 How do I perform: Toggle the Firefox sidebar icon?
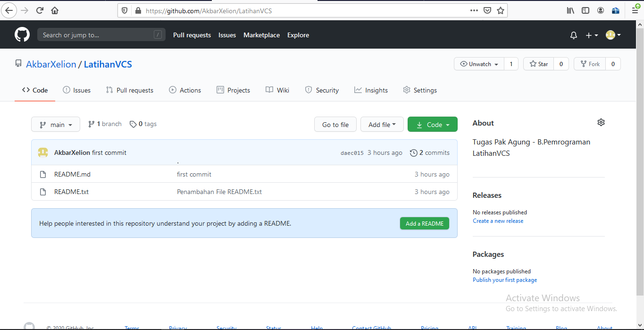[585, 10]
